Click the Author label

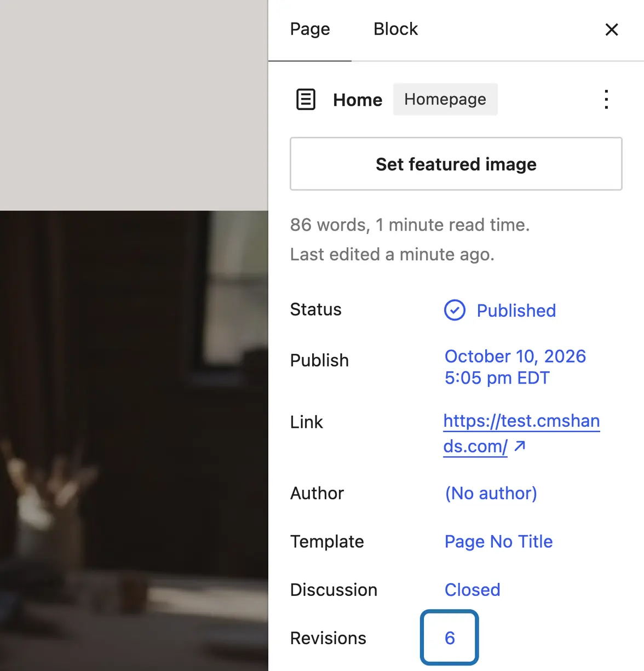(x=317, y=493)
